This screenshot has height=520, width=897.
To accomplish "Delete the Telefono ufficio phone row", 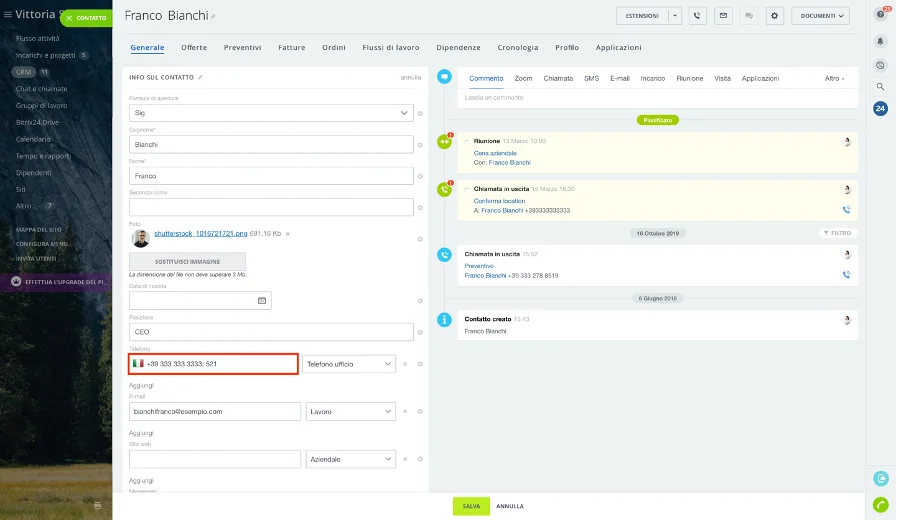I will [405, 364].
